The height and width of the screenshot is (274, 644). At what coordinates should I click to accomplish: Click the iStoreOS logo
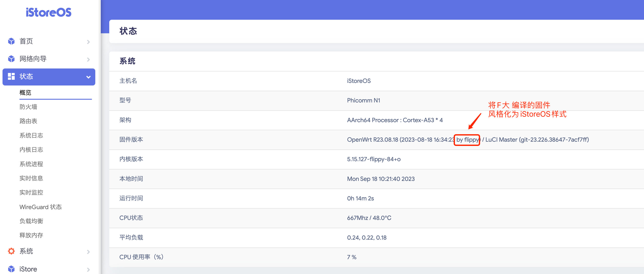point(49,12)
